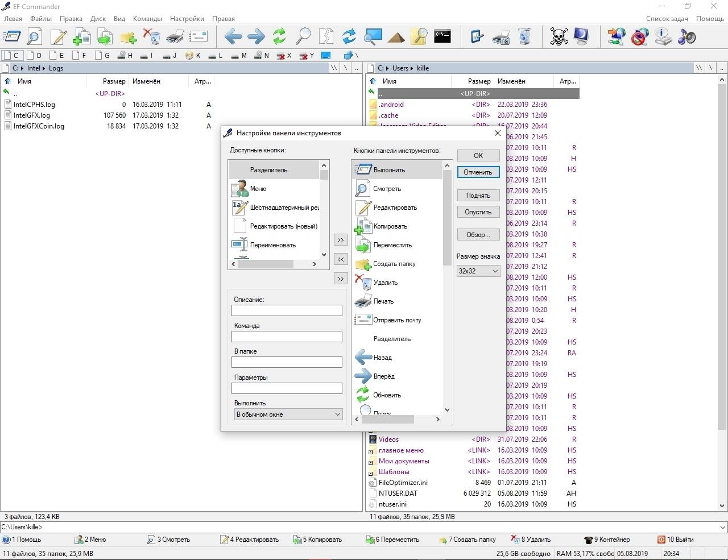Click the Edit pencil icon in main toolbar
728x560 pixels.
click(58, 37)
